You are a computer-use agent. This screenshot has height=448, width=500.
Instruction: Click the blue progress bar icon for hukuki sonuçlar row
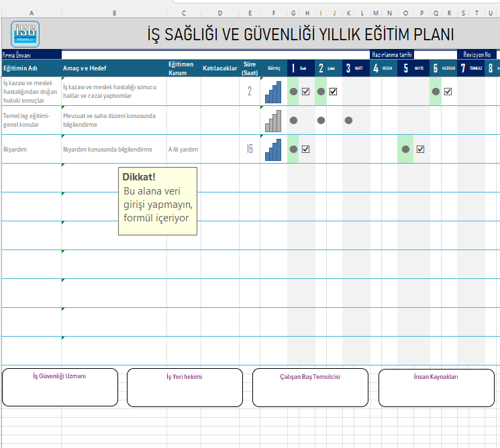[x=273, y=92]
